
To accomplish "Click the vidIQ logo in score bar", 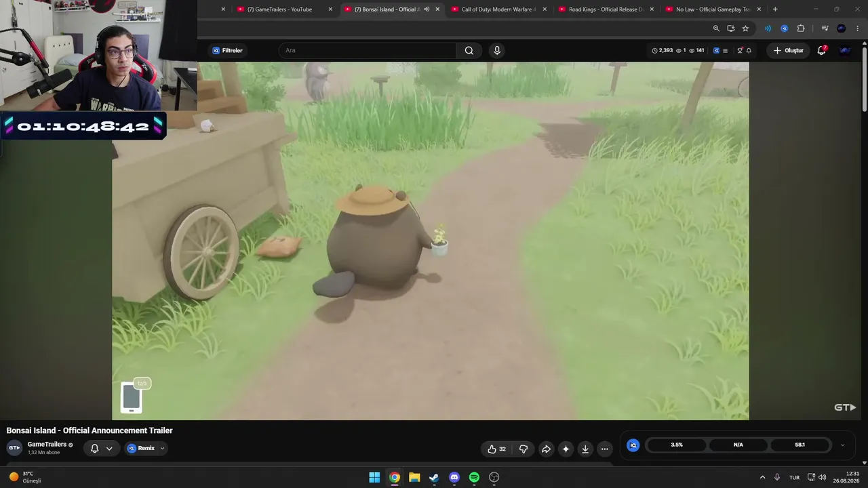I will (633, 445).
